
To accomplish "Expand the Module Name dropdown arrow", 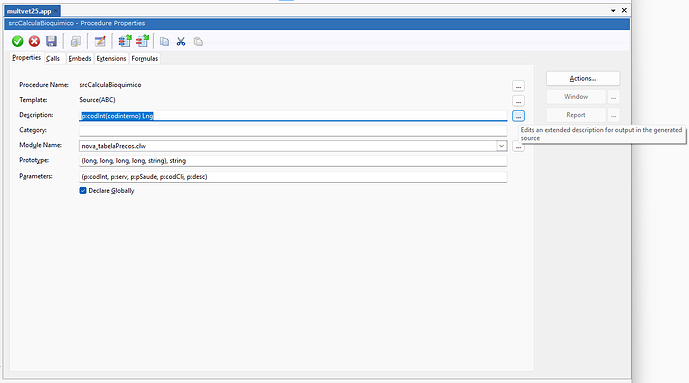I will pos(501,146).
